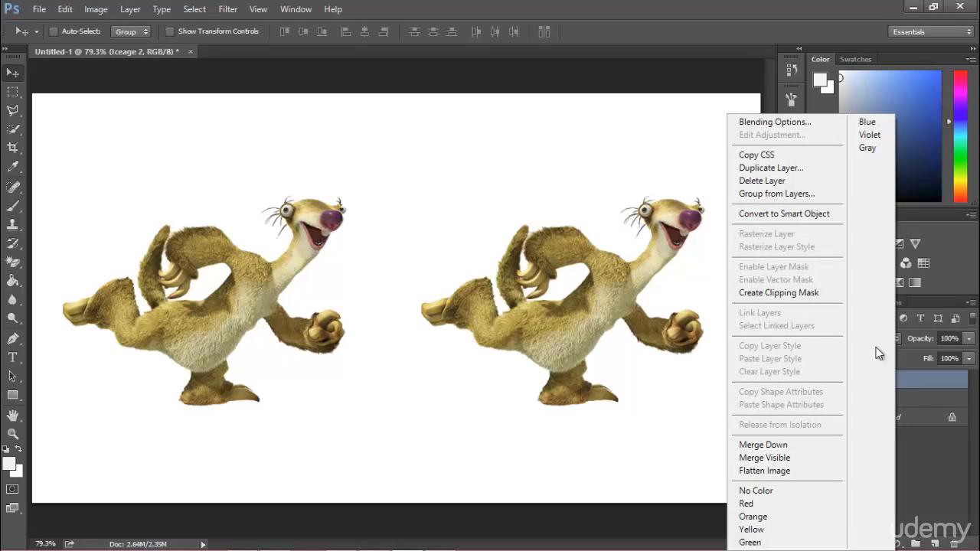Set layer label color to Violet
This screenshot has height=551, width=980.
870,135
